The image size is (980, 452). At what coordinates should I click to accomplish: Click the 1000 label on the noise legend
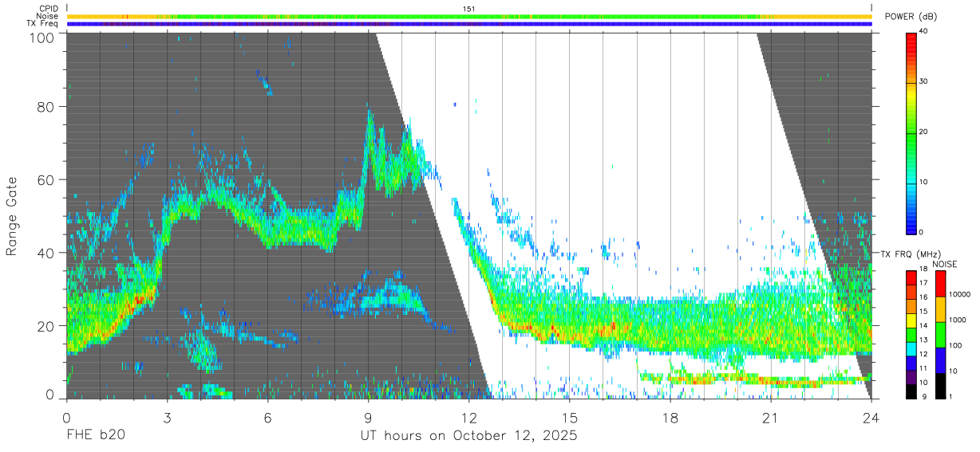[x=958, y=320]
